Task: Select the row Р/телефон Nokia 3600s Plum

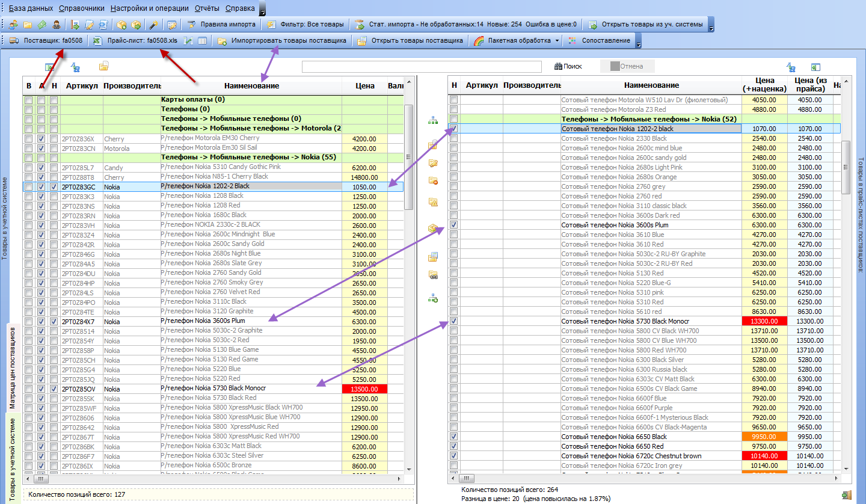Action: (x=213, y=321)
